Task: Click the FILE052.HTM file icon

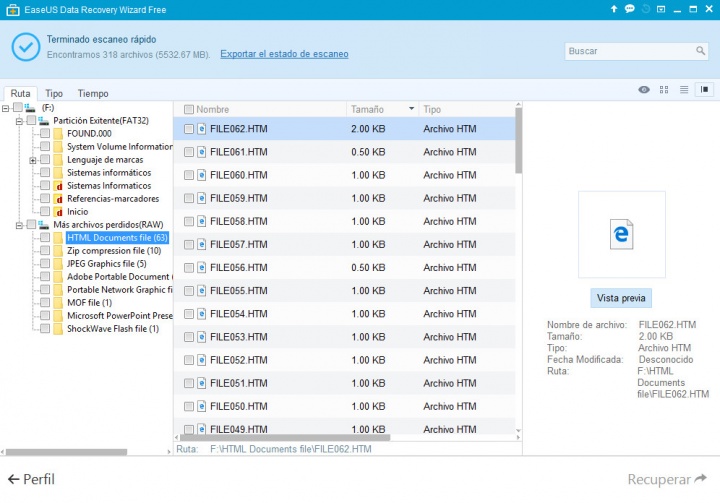Action: point(202,360)
